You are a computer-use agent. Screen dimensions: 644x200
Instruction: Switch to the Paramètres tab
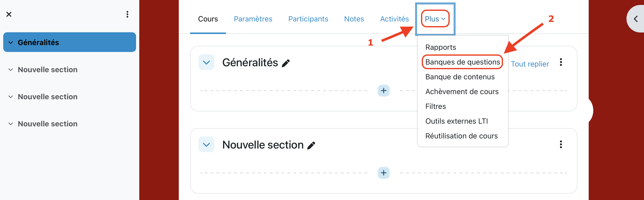[253, 19]
